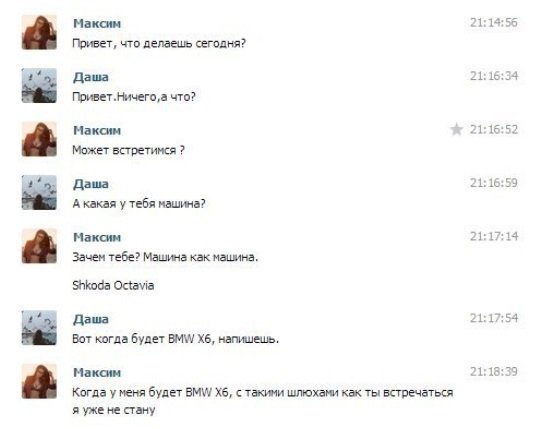Open Максим's avatar beside "Может встретимся"
The width and height of the screenshot is (551, 429).
[x=39, y=139]
